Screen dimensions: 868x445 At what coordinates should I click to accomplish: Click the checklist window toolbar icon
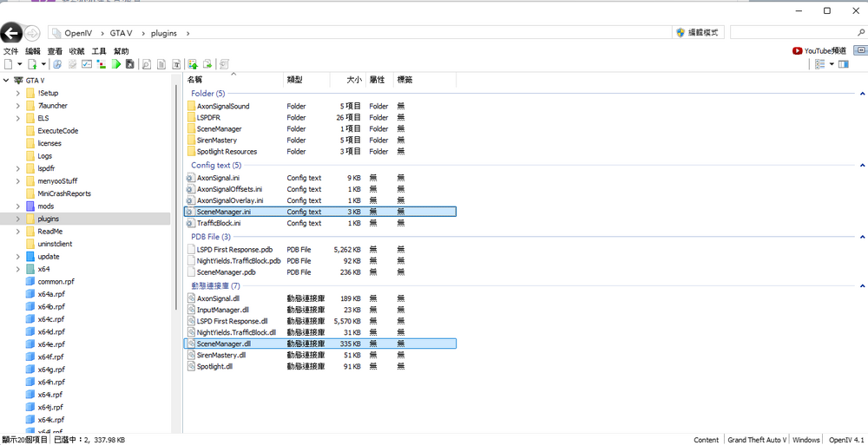click(87, 64)
